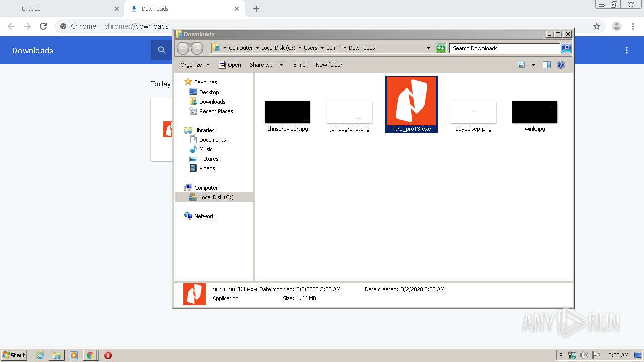Click the Chrome icon in the taskbar
Image resolution: width=644 pixels, height=362 pixels.
click(x=90, y=355)
